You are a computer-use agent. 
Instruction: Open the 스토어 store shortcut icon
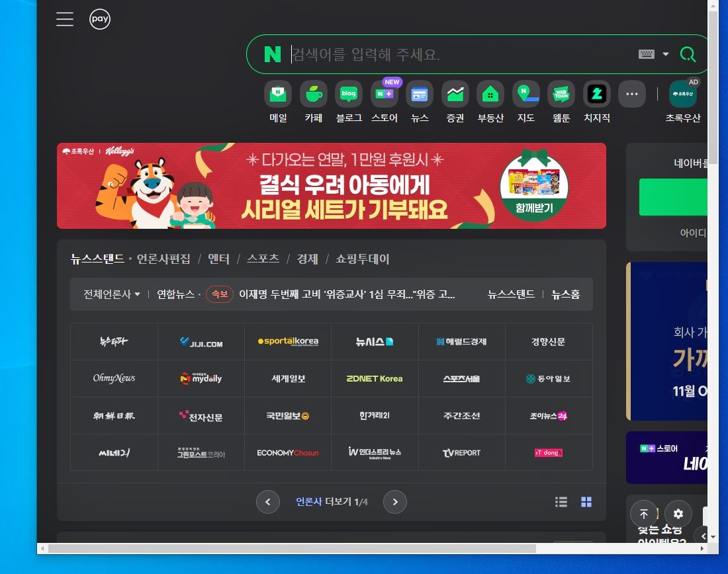pos(385,94)
